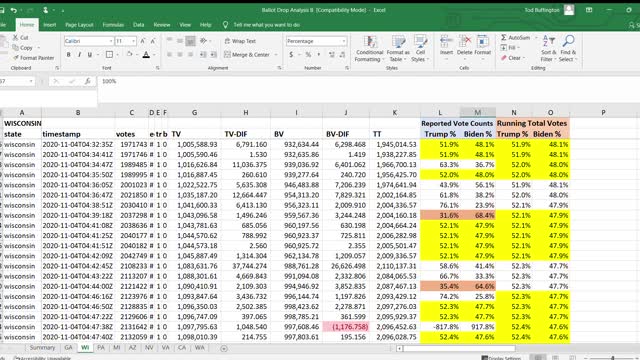Expand the Name Box dropdown arrow
This screenshot has width=640, height=360.
(31, 82)
